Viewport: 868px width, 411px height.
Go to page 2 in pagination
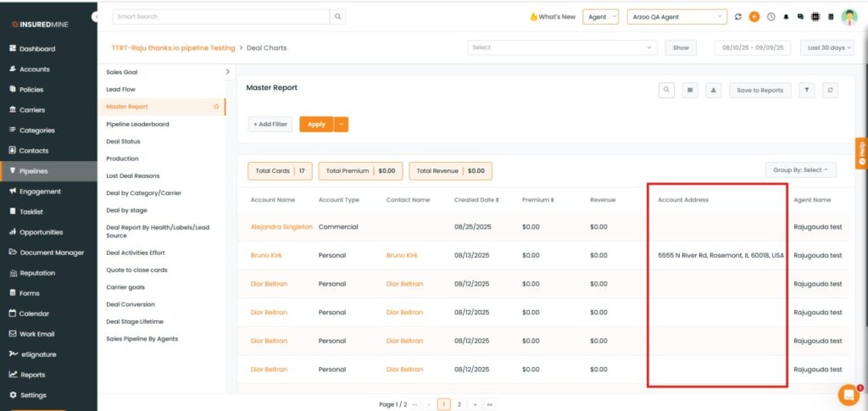pyautogui.click(x=459, y=404)
